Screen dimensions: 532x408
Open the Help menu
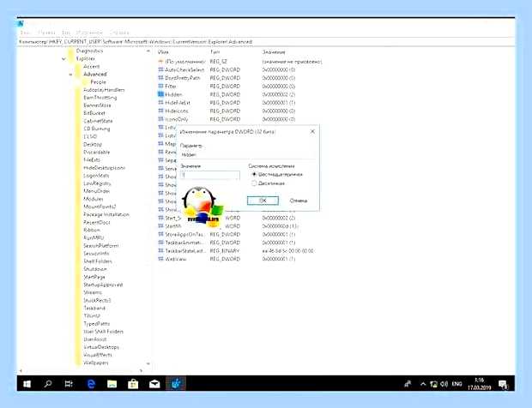coord(119,33)
